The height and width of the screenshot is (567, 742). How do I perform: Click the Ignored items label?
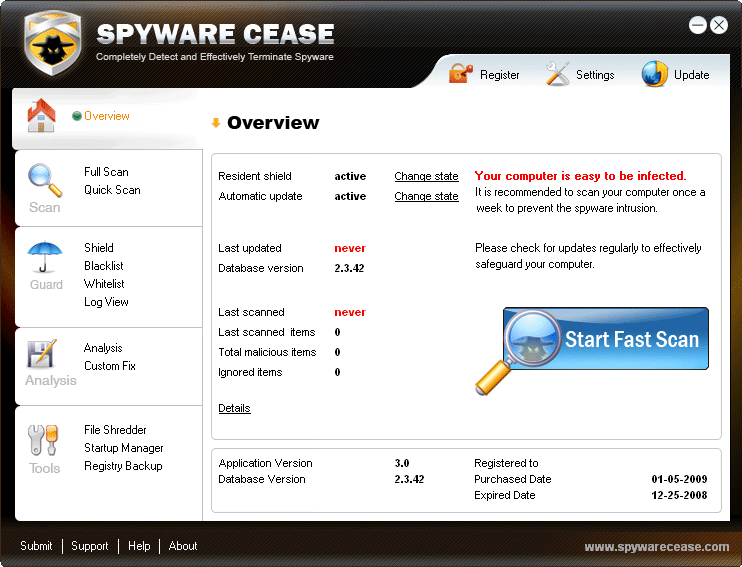[250, 372]
